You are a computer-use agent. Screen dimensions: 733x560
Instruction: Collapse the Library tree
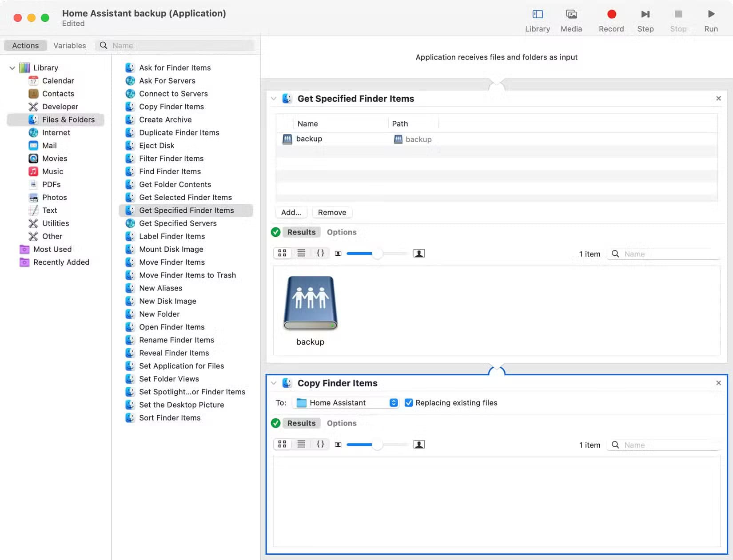click(x=12, y=68)
